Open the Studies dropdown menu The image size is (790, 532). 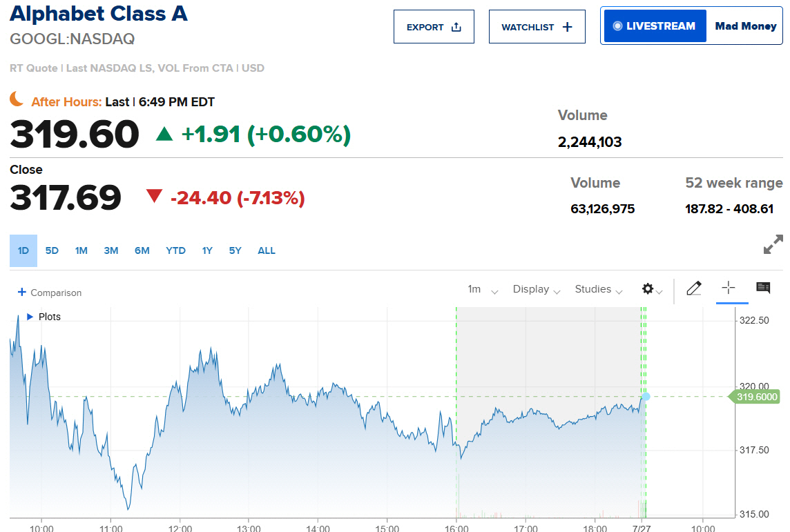(599, 289)
